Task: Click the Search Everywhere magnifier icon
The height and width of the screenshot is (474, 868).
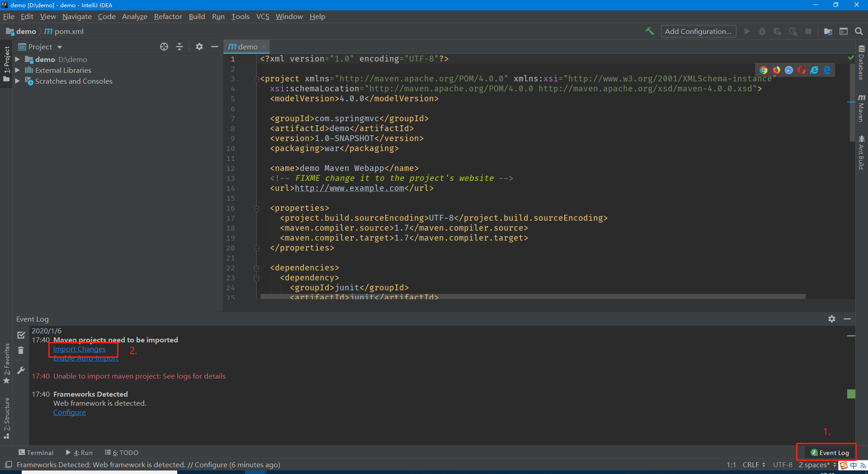Action: pyautogui.click(x=859, y=31)
